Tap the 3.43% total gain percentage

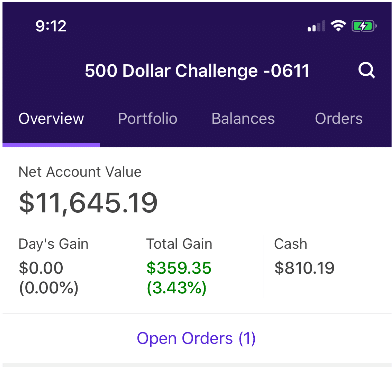click(x=177, y=288)
